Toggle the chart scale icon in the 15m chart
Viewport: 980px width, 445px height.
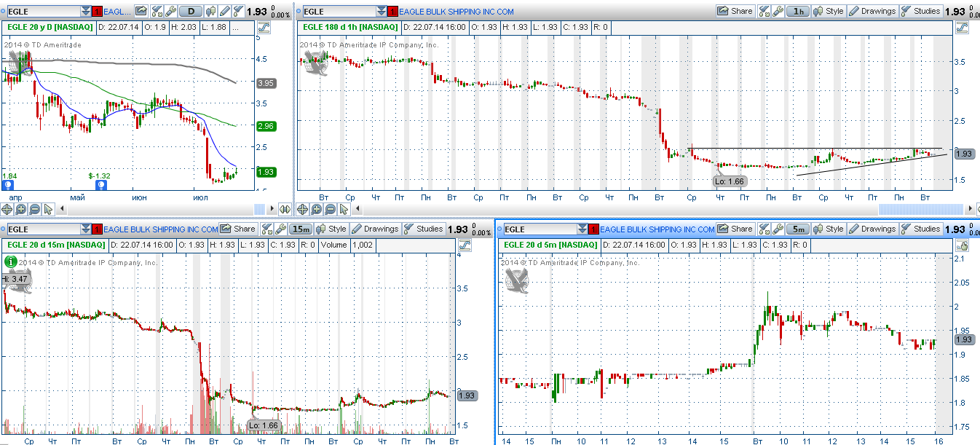pyautogui.click(x=463, y=245)
